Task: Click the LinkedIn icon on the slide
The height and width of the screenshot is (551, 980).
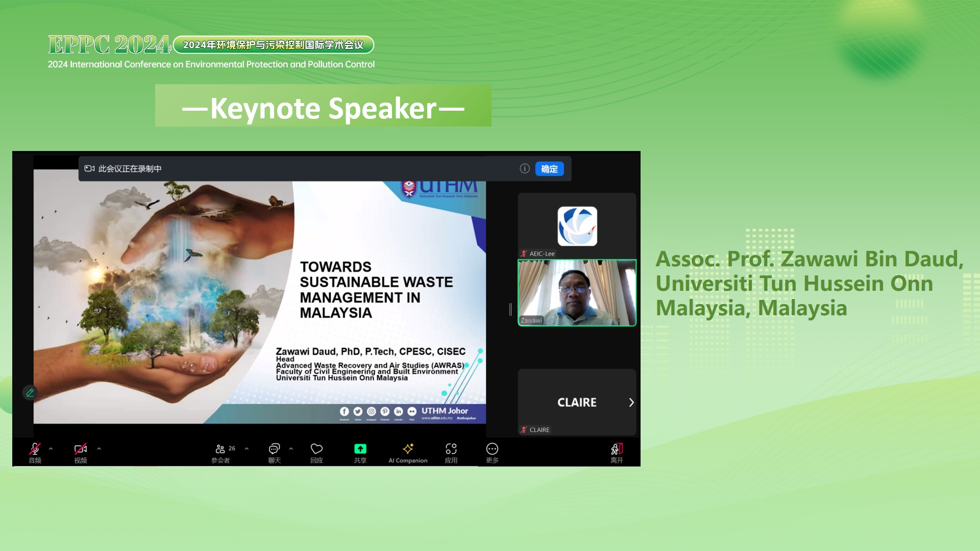Action: 399,411
